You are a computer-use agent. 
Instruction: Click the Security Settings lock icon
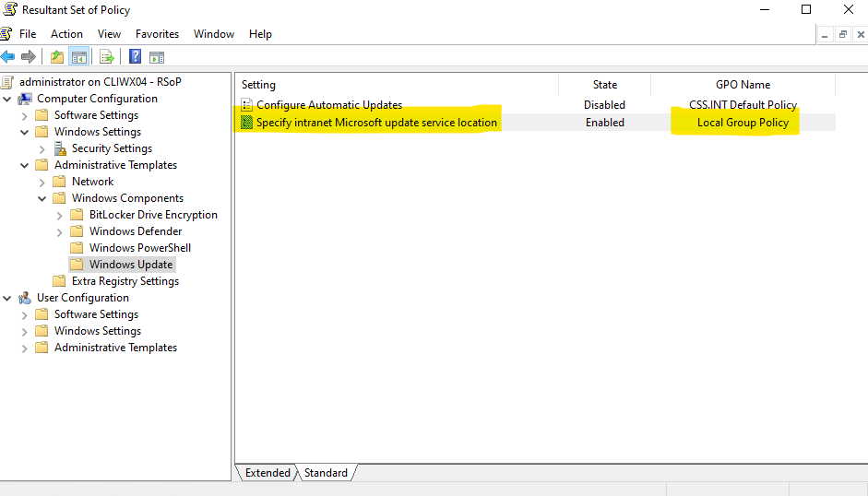click(x=60, y=148)
